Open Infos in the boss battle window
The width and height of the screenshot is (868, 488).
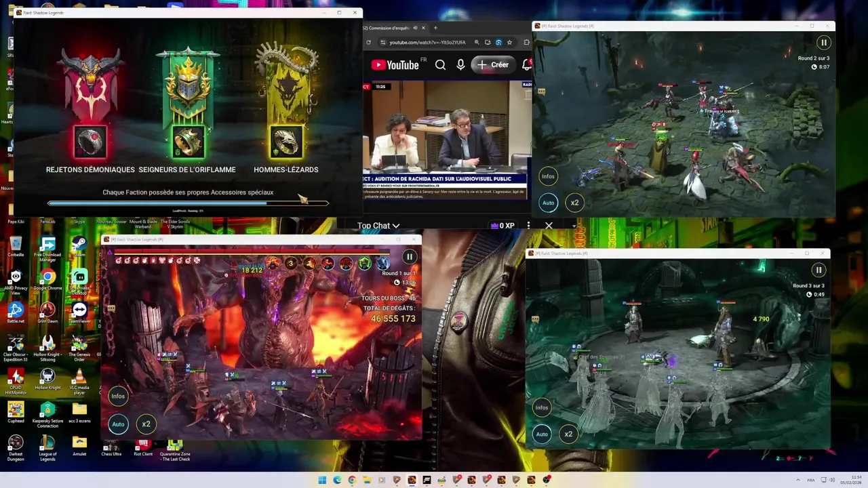tap(118, 396)
